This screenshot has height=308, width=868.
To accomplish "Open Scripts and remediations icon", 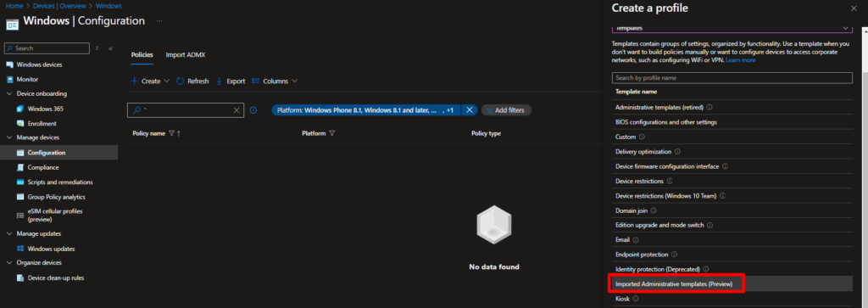I will pyautogui.click(x=20, y=182).
